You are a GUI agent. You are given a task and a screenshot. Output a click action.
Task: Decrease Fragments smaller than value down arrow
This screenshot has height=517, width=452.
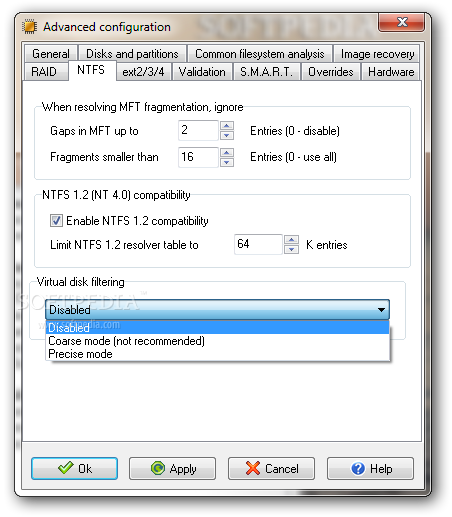pos(227,162)
